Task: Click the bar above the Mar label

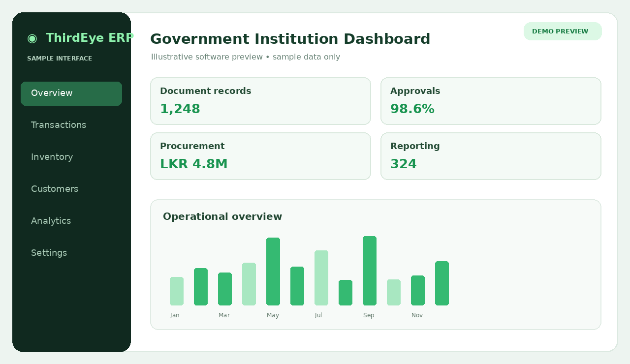Action: click(x=225, y=289)
